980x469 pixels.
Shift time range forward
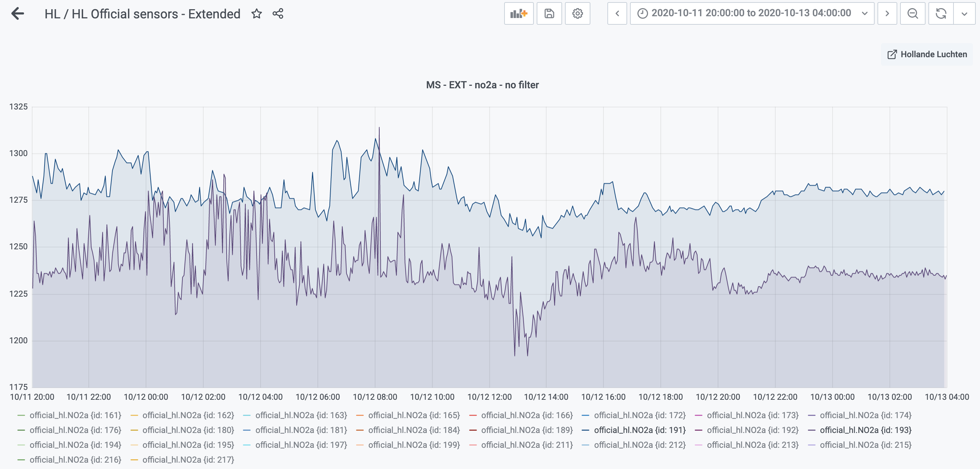coord(887,14)
